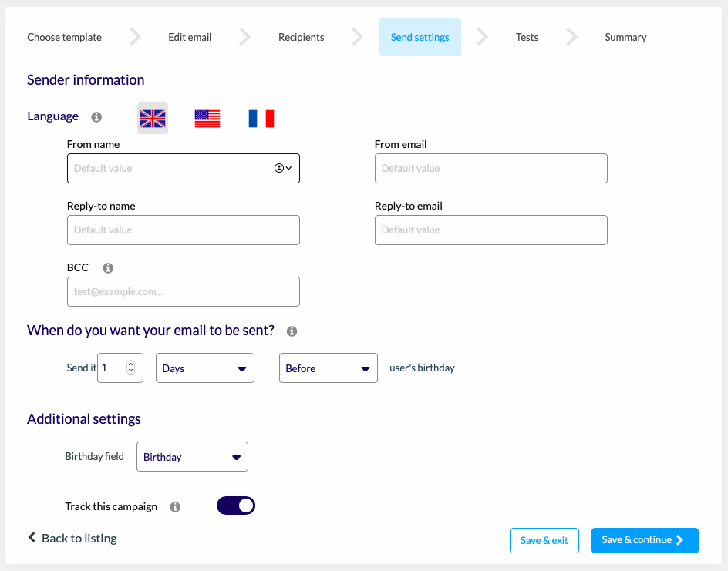
Task: Click the Save & exit button
Action: (x=544, y=540)
